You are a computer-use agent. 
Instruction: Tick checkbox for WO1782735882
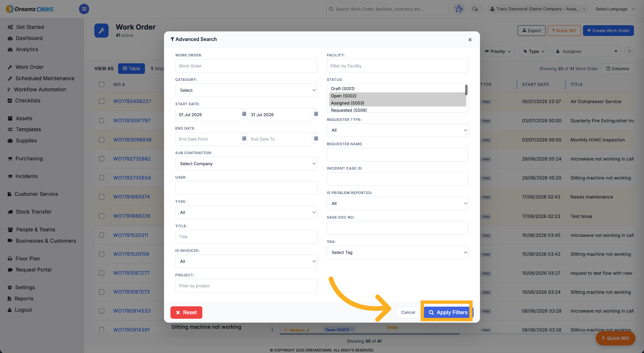[102, 159]
